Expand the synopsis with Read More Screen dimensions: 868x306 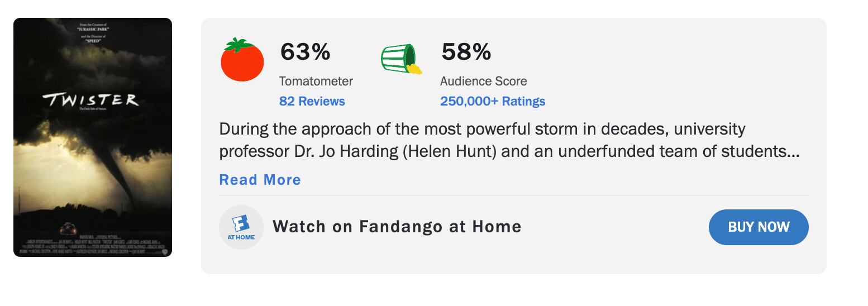[260, 180]
